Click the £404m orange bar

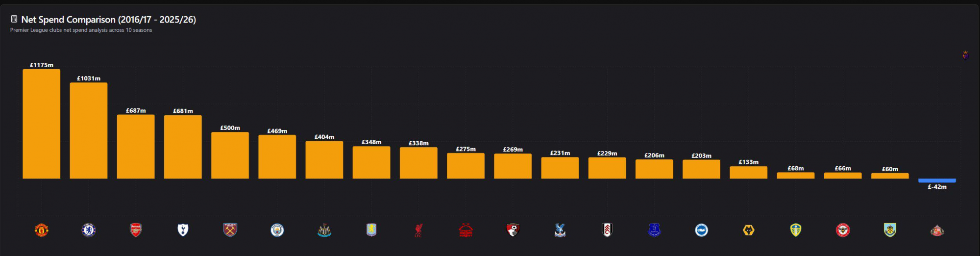coord(324,160)
